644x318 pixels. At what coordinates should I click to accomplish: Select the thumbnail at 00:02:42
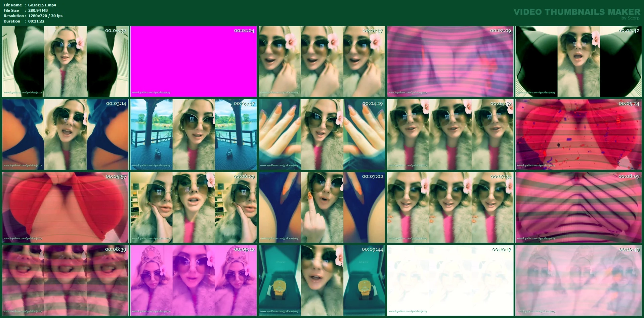click(578, 62)
